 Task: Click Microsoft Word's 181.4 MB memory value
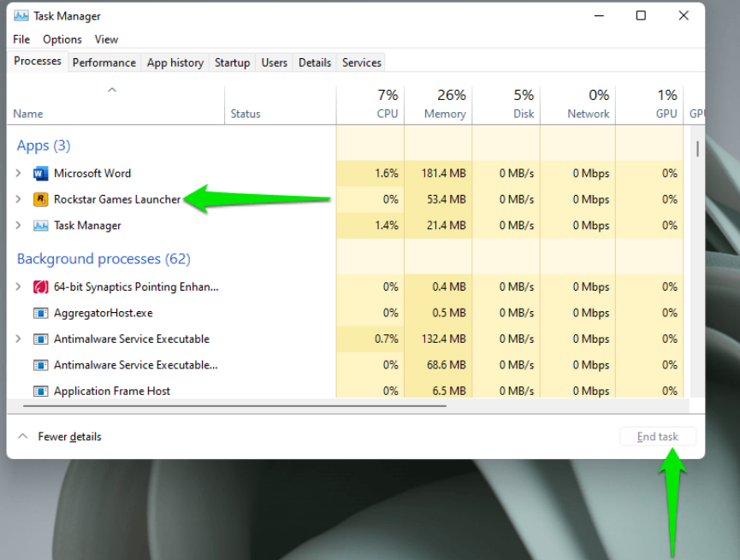[444, 174]
